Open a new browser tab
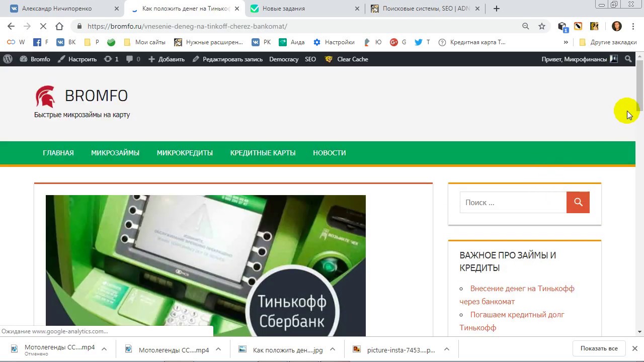This screenshot has width=644, height=362. 497,8
